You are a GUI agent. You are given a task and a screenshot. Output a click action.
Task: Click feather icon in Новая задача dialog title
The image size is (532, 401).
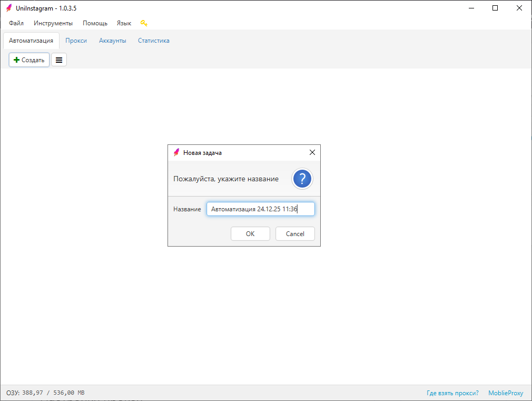pos(176,152)
